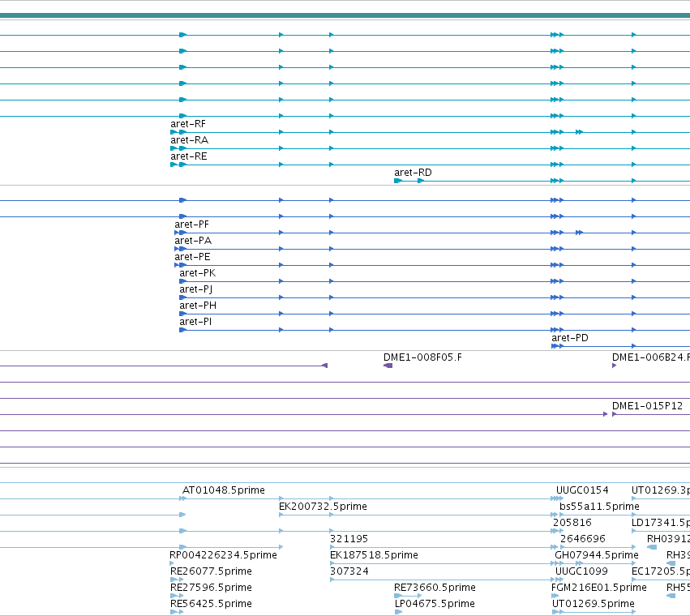Click the bs55a11.5prime EST label
Screen dimensions: 690x616
[x=599, y=507]
